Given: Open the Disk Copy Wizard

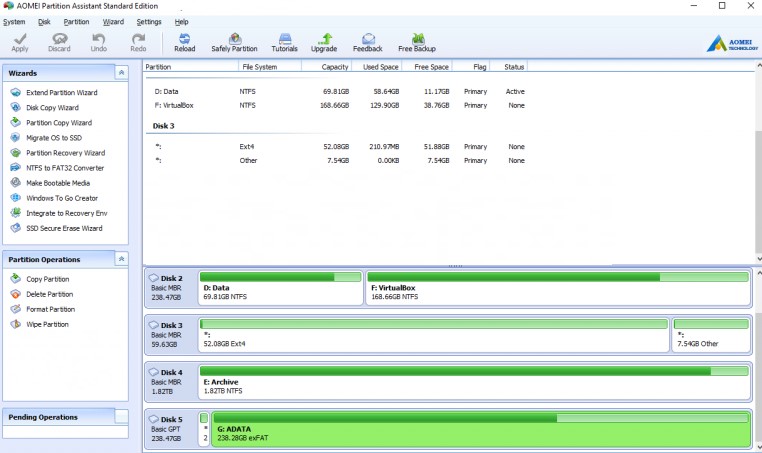Looking at the screenshot, I should [x=52, y=107].
